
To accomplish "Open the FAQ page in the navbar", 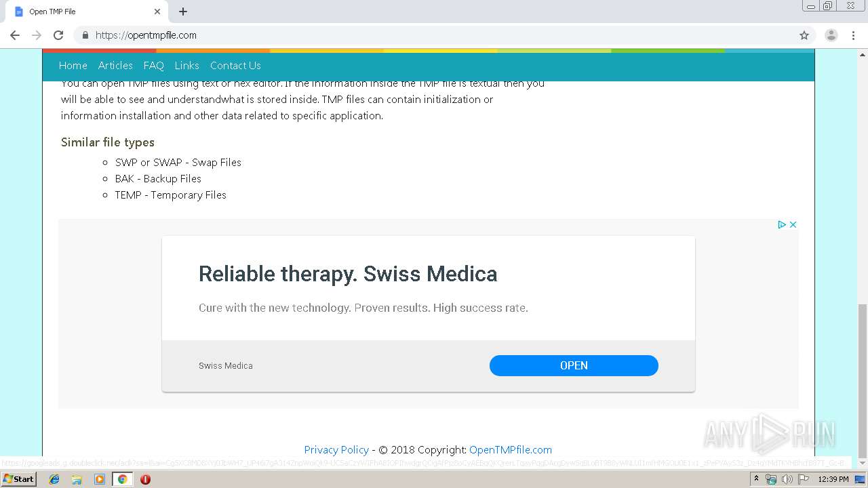I will pyautogui.click(x=153, y=66).
